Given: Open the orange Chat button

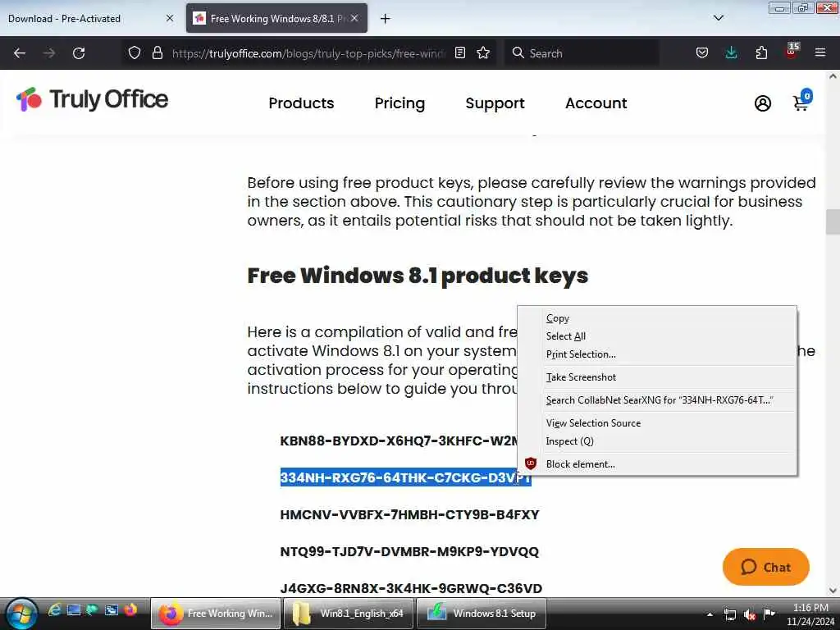Looking at the screenshot, I should (x=765, y=567).
